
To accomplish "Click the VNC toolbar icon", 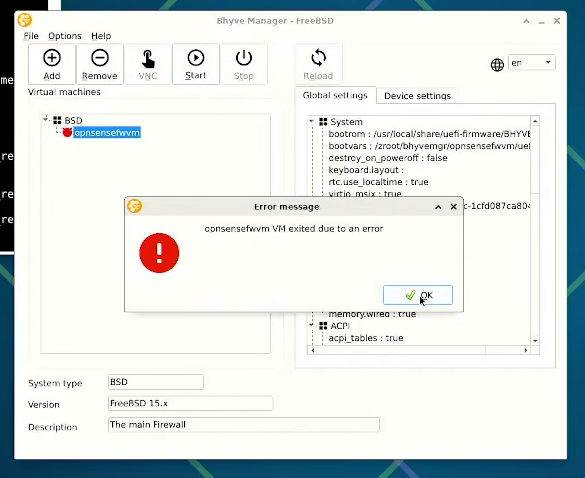I will pyautogui.click(x=148, y=59).
